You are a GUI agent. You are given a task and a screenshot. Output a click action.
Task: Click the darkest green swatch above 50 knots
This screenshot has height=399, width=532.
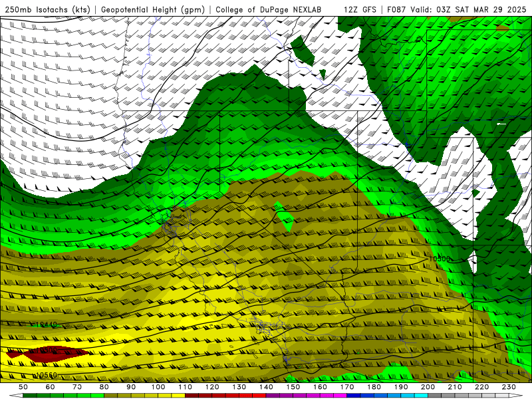point(30,396)
